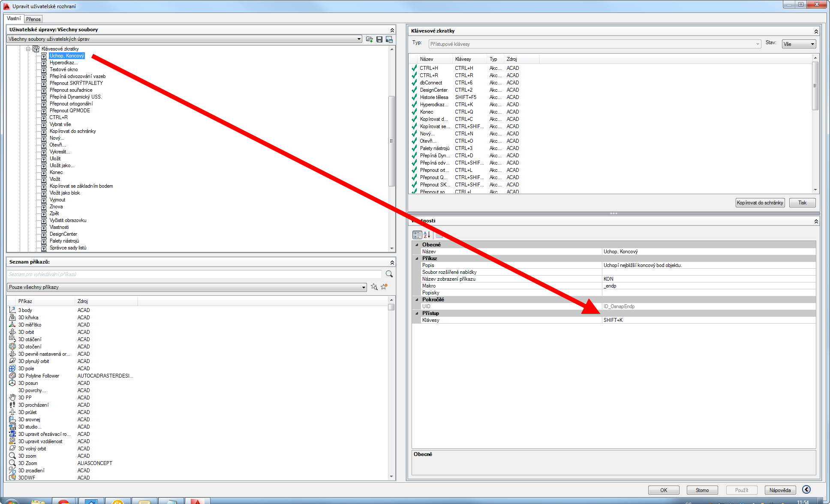Click the find command star icon
Viewport: 830px width, 504px height.
tap(374, 287)
